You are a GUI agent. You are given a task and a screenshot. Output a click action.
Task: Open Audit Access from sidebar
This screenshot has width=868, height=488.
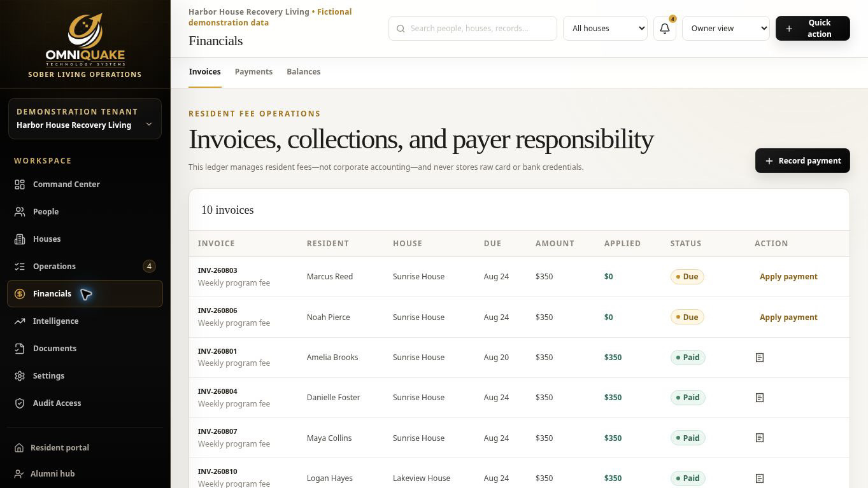(85, 403)
